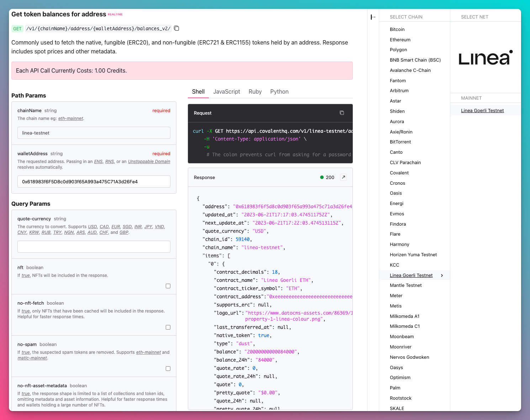The height and width of the screenshot is (420, 530).
Task: Select Metis chain
Action: click(x=396, y=306)
